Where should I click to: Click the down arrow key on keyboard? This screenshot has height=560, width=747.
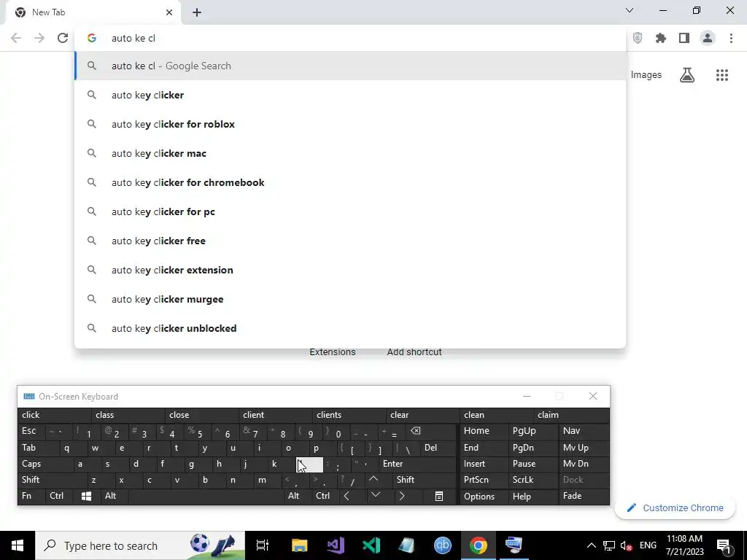pyautogui.click(x=376, y=496)
